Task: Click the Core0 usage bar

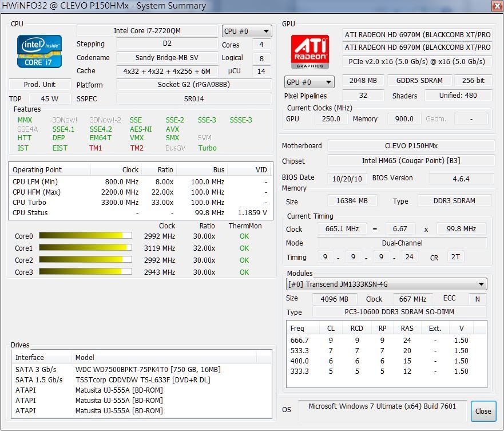Action: [85, 236]
